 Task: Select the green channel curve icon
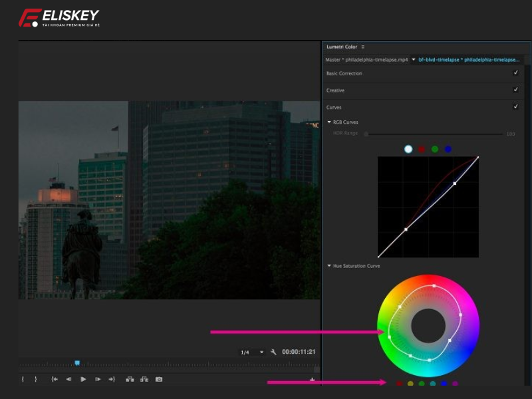pos(435,149)
